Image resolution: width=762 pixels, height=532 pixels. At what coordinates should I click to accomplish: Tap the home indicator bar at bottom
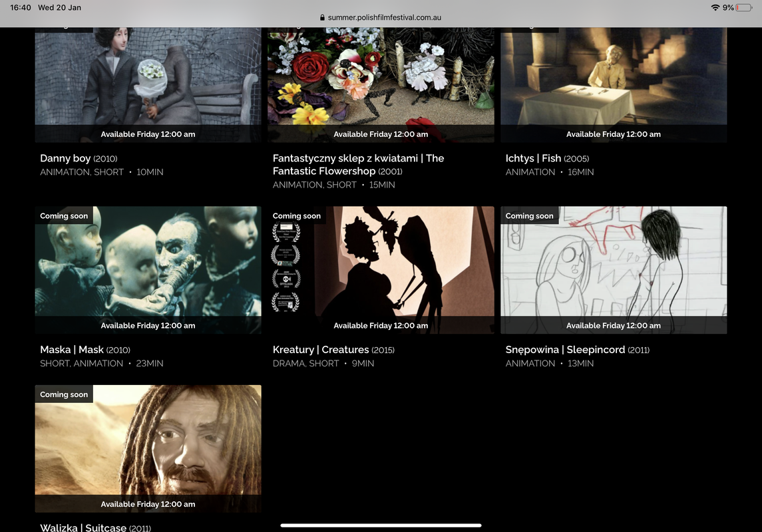point(381,525)
